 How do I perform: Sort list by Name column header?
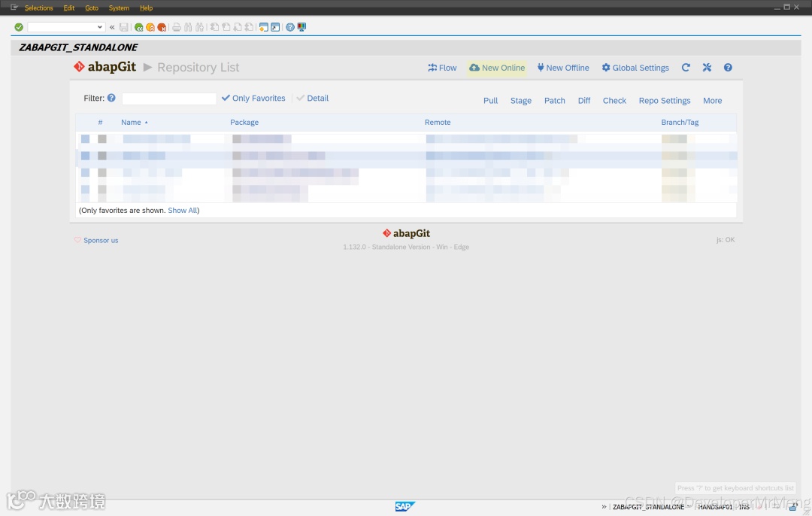pyautogui.click(x=131, y=123)
